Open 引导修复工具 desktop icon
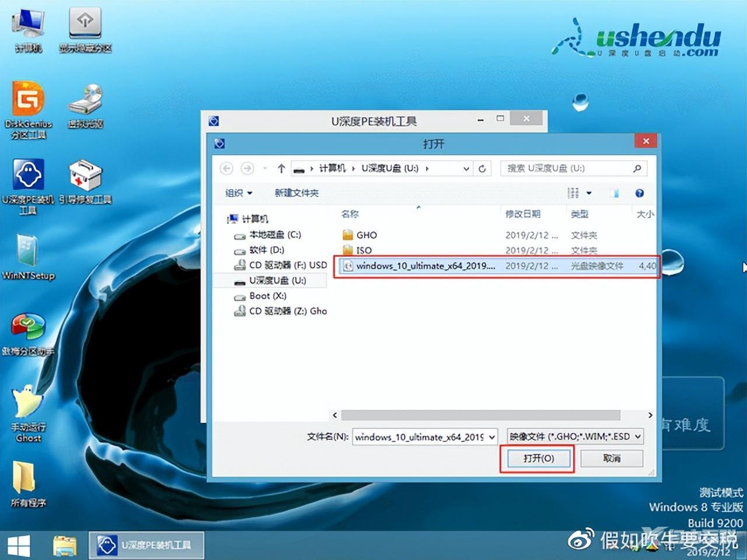The height and width of the screenshot is (560, 747). 85,182
